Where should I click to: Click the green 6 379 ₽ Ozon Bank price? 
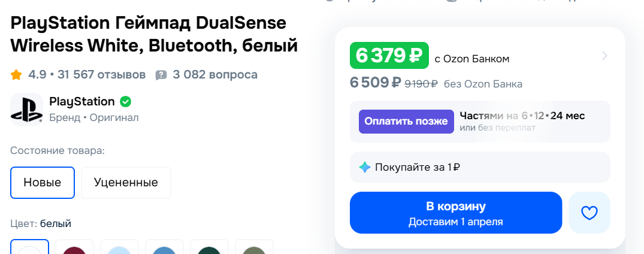point(389,56)
